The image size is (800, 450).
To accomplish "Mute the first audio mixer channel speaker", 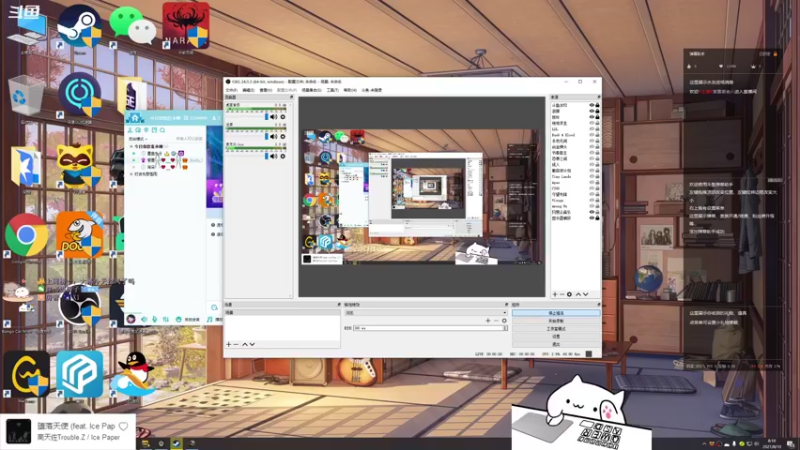I will pyautogui.click(x=274, y=117).
